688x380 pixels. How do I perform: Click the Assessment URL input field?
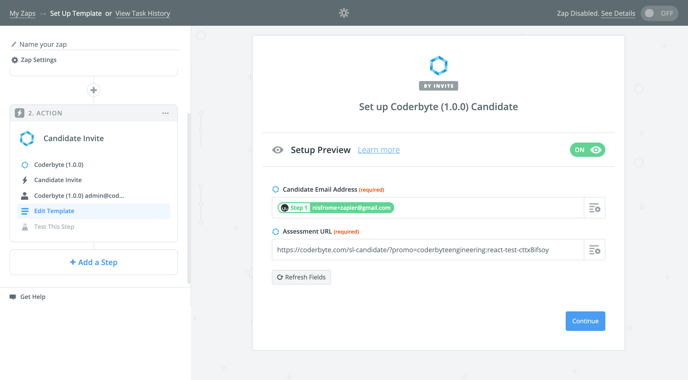(x=428, y=250)
